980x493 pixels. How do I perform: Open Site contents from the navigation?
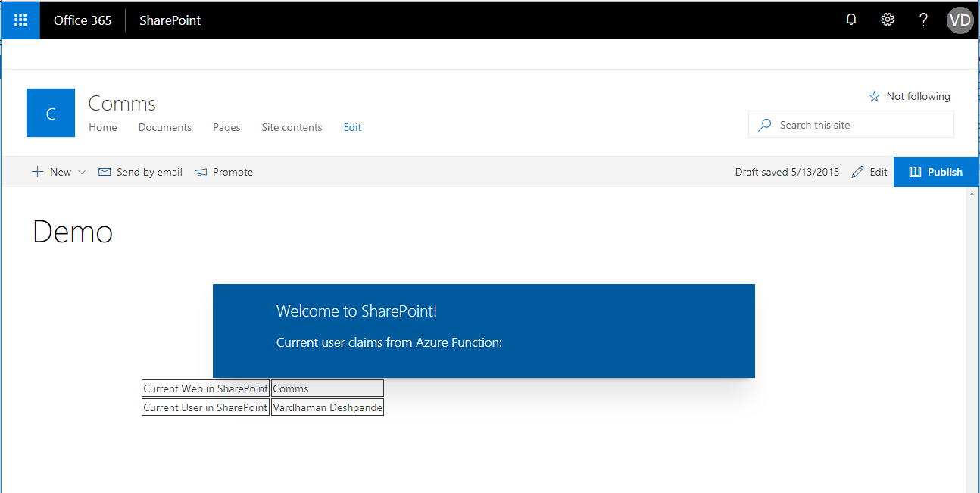[292, 127]
